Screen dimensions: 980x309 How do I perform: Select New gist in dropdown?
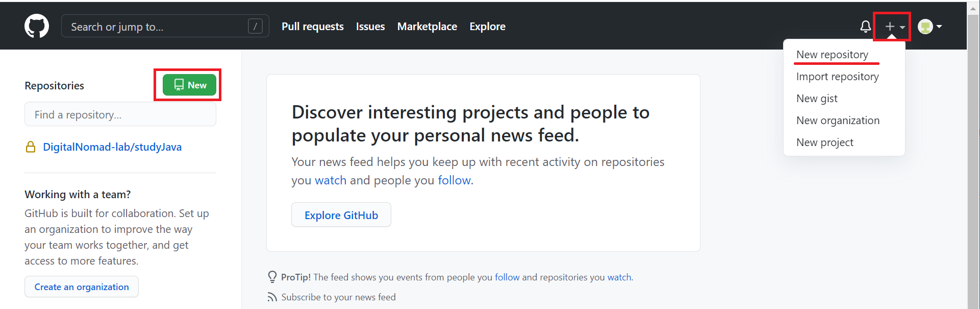pyautogui.click(x=817, y=99)
